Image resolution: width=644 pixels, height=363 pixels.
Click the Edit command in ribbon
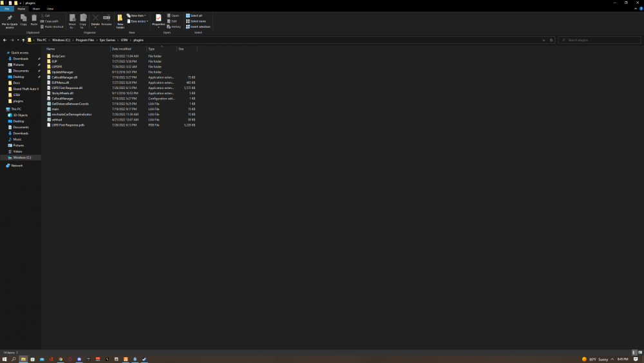pyautogui.click(x=172, y=21)
